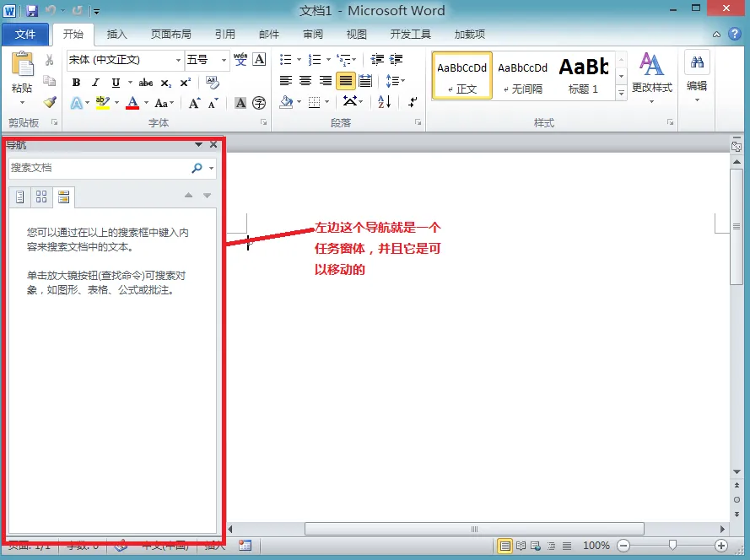Click the zoom in plus button

[x=720, y=546]
